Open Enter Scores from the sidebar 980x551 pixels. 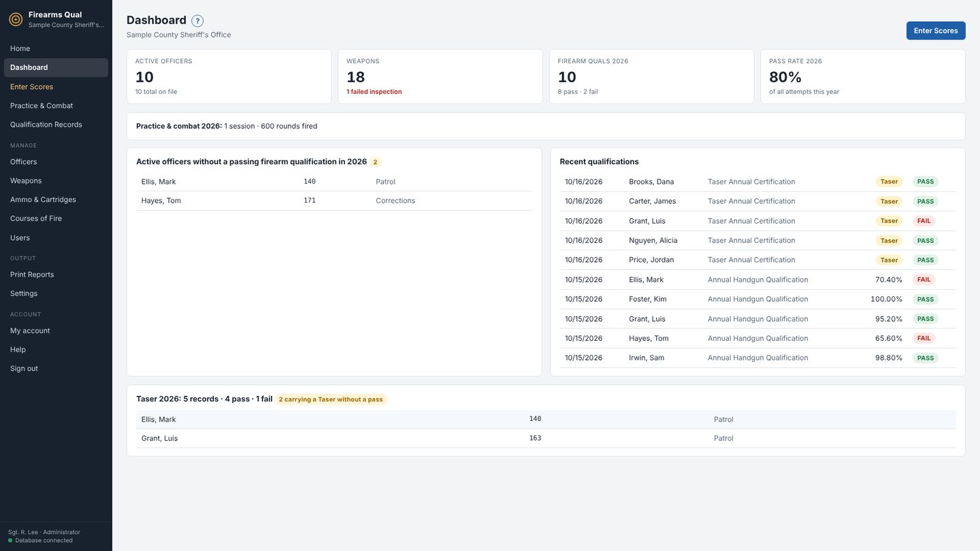click(x=56, y=86)
